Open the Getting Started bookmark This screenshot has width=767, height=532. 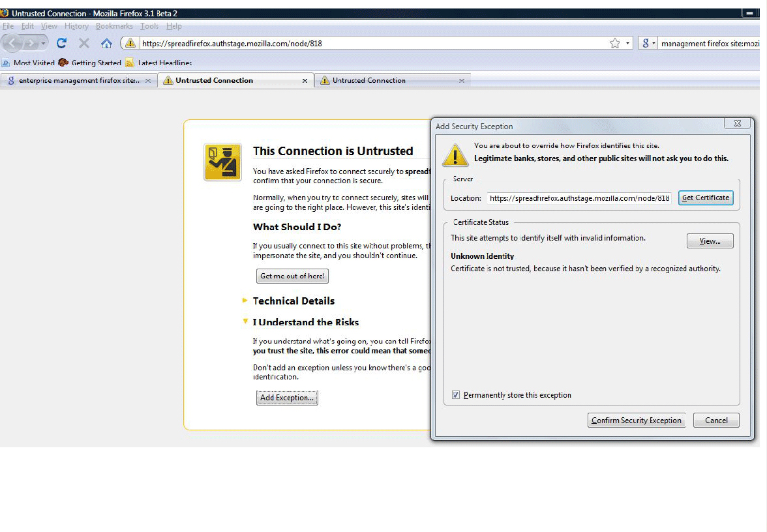tap(90, 63)
